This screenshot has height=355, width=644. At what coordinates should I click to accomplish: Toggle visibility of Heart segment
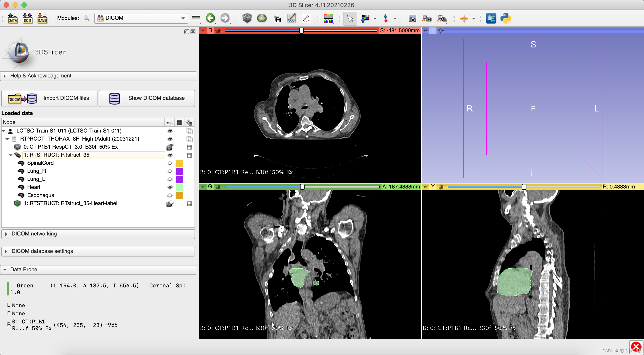[x=170, y=187]
